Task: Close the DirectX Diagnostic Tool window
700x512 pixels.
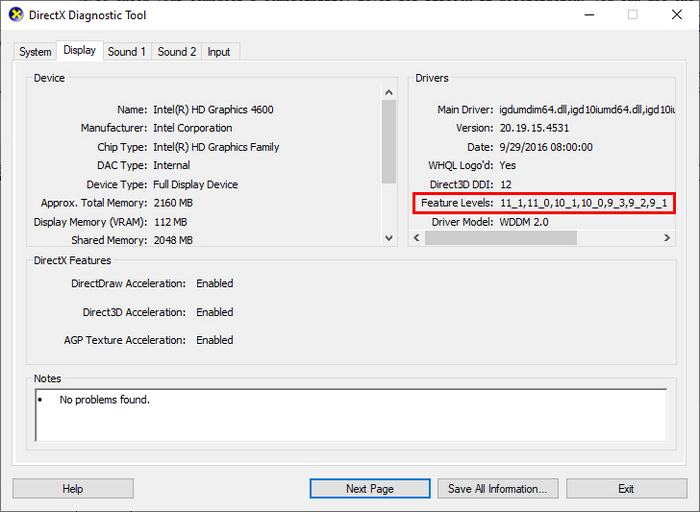Action: pyautogui.click(x=677, y=15)
